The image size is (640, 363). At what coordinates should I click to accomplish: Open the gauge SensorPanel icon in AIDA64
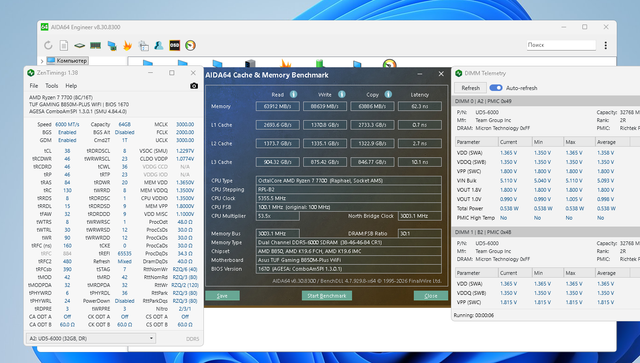(190, 45)
